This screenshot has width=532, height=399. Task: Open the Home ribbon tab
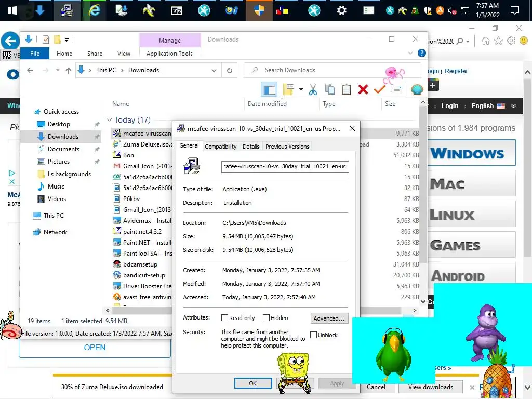point(64,54)
